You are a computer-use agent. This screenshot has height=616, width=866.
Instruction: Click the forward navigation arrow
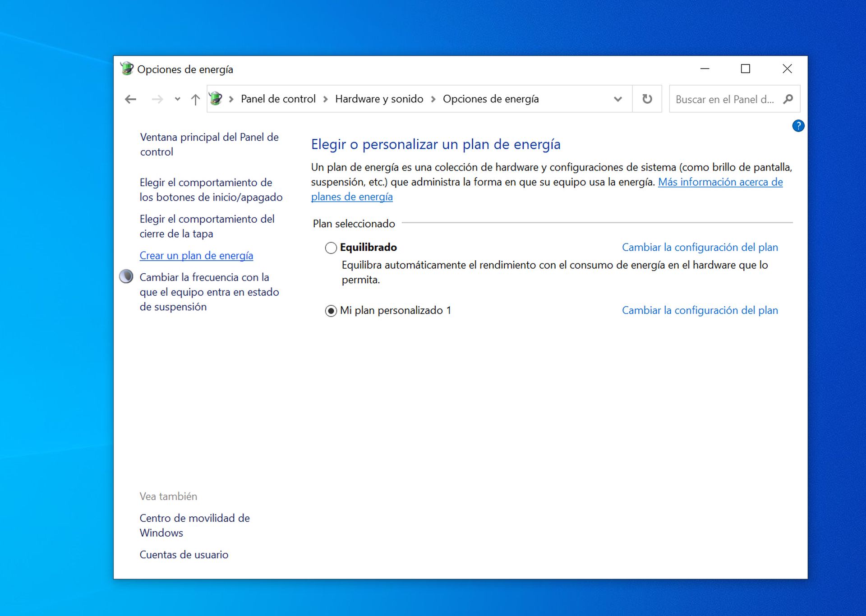click(157, 99)
